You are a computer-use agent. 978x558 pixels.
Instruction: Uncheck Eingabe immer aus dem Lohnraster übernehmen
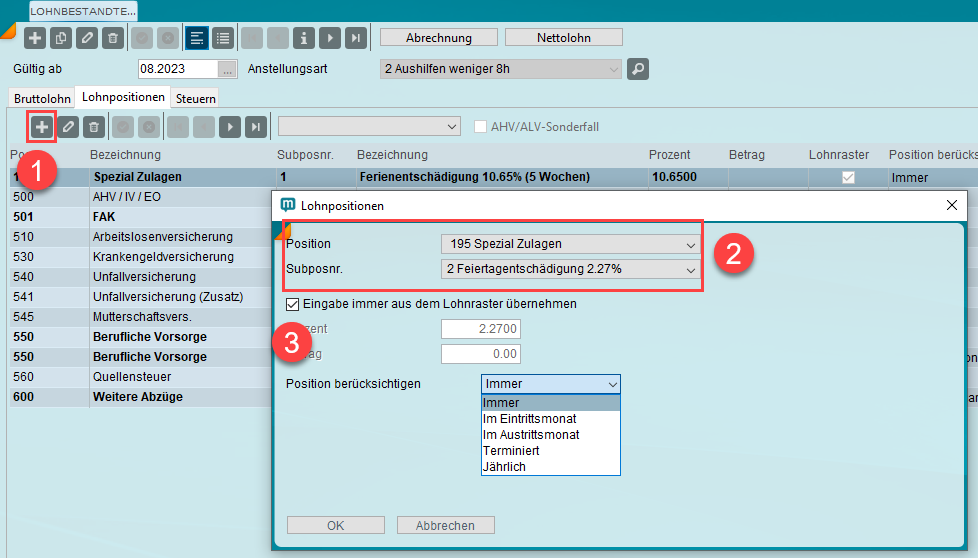[x=293, y=304]
